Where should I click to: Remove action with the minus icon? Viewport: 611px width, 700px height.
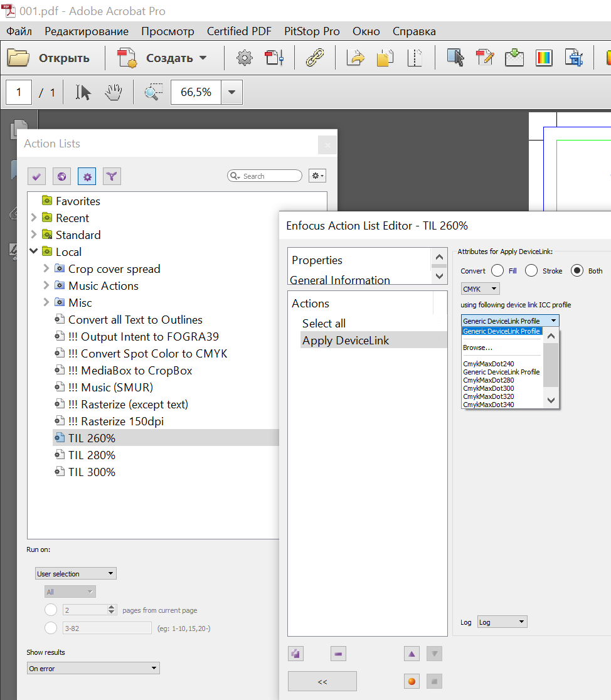point(338,654)
